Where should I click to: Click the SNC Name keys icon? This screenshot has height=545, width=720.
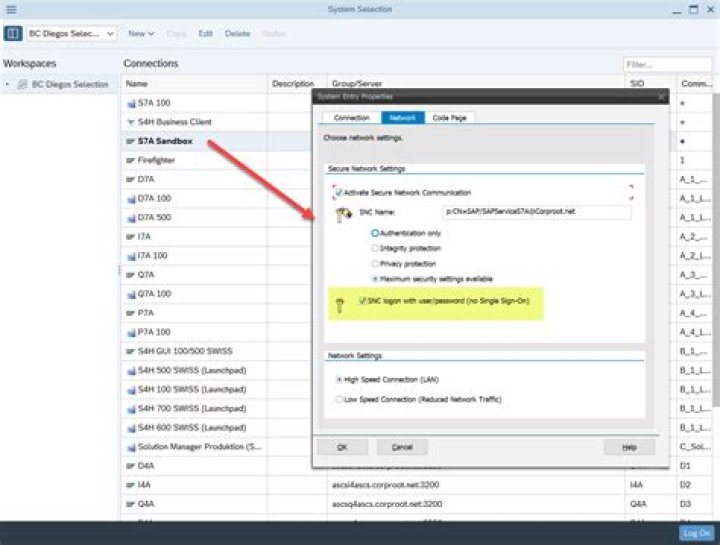(x=343, y=213)
